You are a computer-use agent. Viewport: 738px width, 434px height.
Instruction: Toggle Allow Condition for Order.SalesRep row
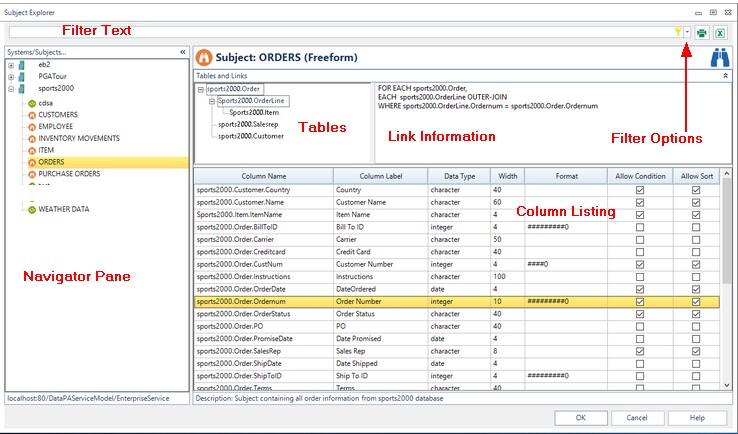(x=639, y=352)
